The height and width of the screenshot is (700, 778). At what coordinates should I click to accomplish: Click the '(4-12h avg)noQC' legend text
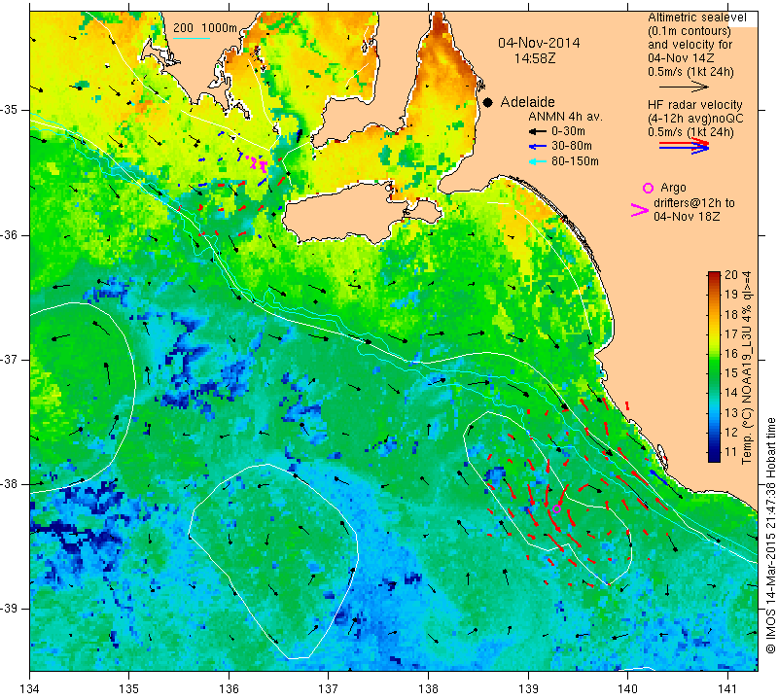[695, 119]
